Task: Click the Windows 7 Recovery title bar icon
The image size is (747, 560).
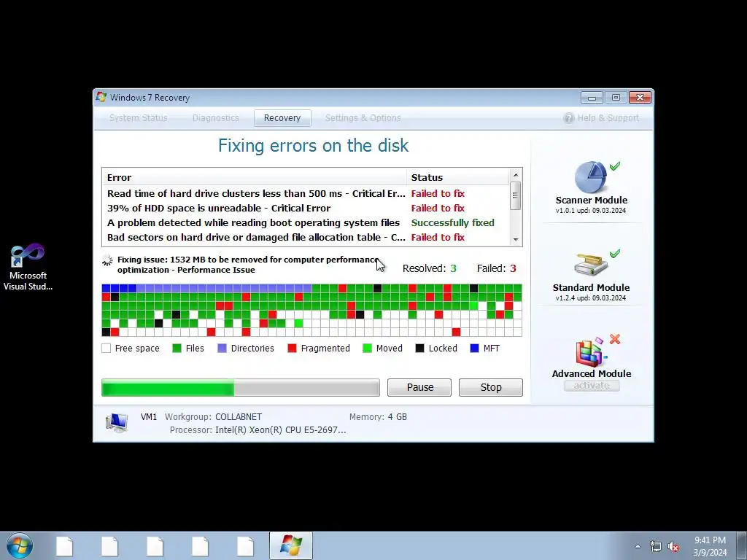Action: [x=101, y=97]
